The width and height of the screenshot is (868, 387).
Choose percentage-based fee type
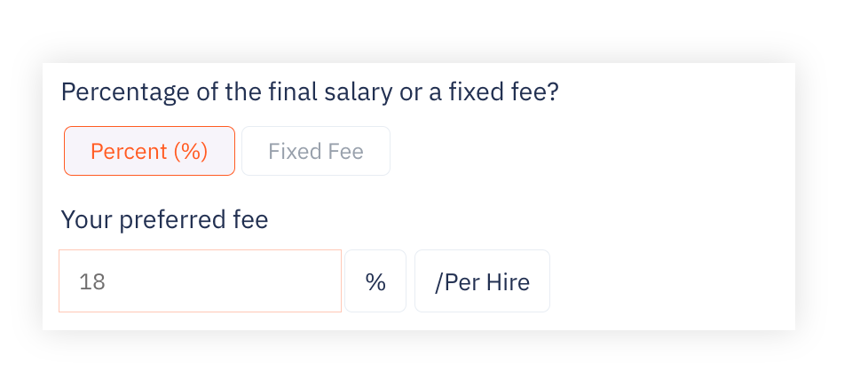tap(149, 151)
